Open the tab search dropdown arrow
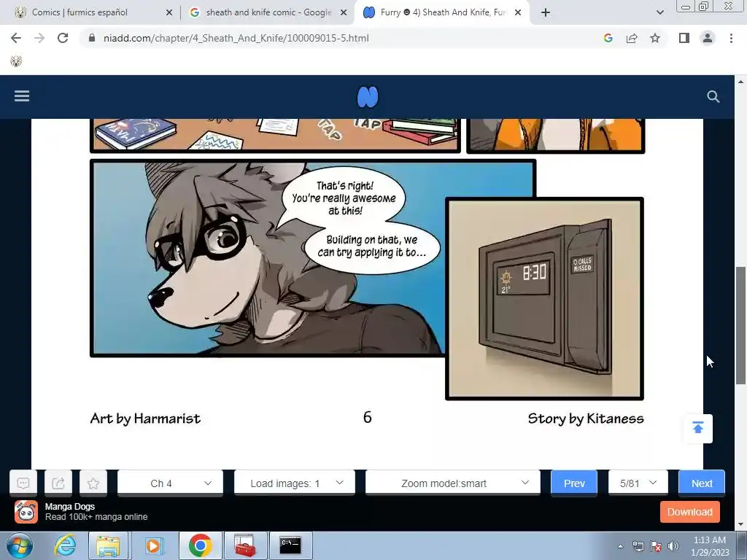747x560 pixels. tap(659, 12)
